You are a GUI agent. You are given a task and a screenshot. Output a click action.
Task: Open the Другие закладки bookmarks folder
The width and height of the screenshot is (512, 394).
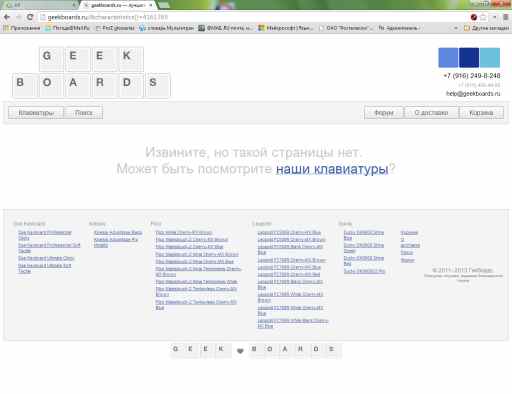tap(487, 28)
